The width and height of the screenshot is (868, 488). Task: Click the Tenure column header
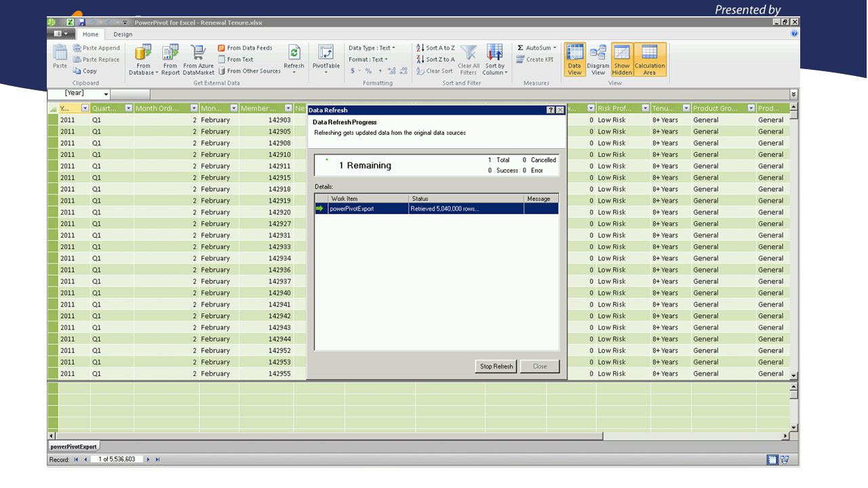pyautogui.click(x=670, y=108)
